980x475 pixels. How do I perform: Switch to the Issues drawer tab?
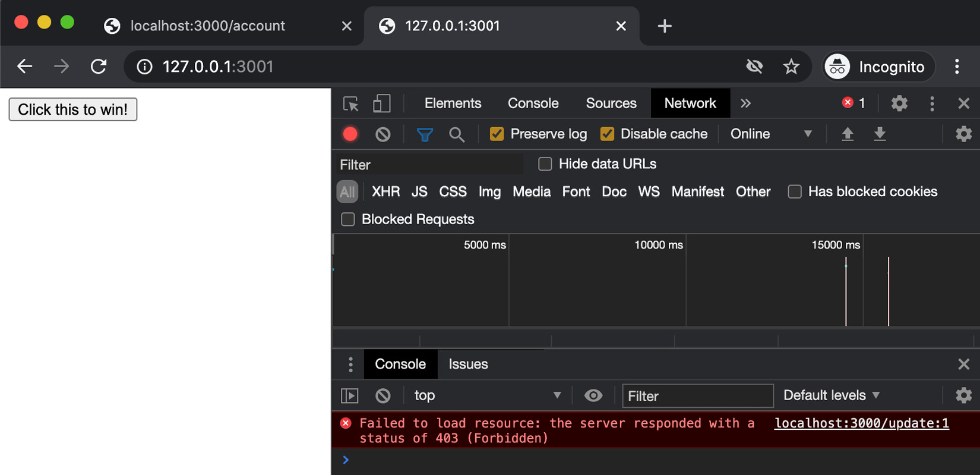468,364
